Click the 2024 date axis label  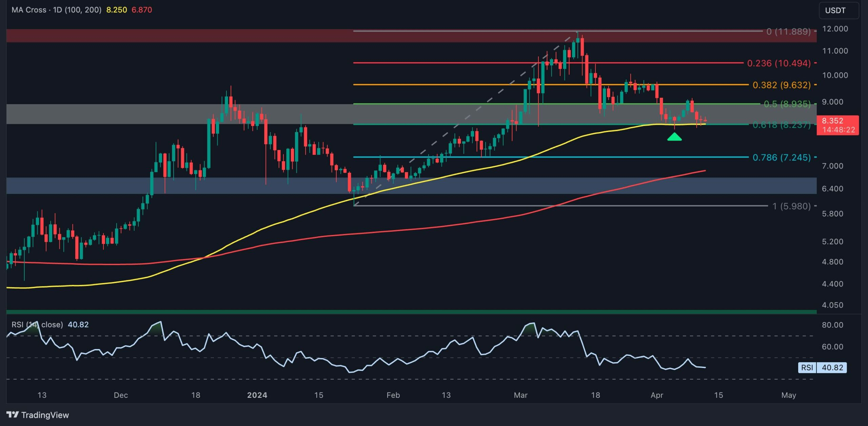click(257, 395)
